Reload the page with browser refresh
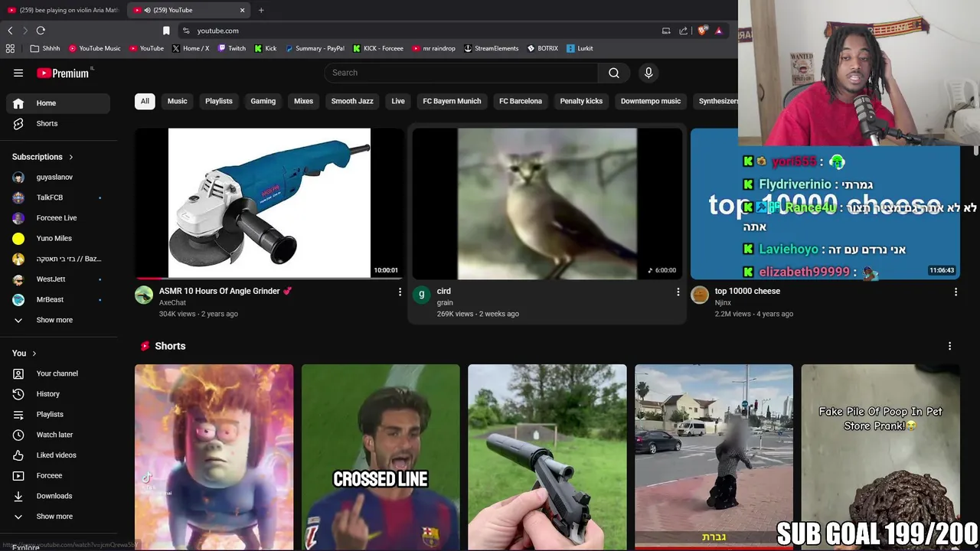 [41, 31]
